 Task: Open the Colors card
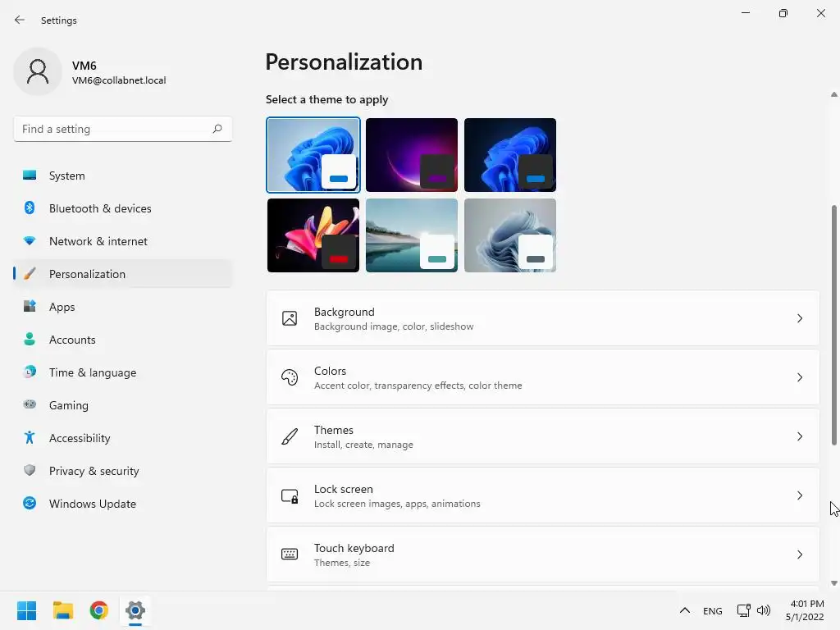click(x=543, y=377)
